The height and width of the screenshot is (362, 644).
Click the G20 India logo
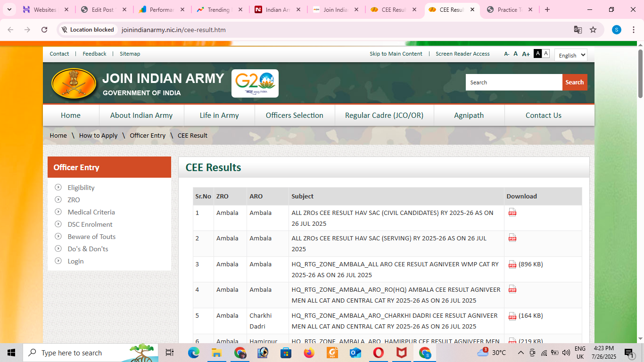tap(255, 83)
